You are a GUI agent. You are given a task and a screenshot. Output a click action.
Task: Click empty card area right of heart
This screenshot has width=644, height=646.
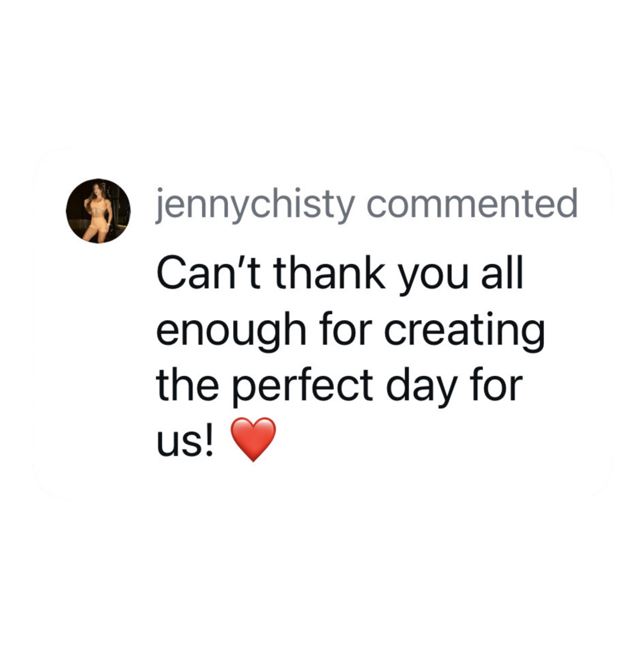click(x=423, y=441)
